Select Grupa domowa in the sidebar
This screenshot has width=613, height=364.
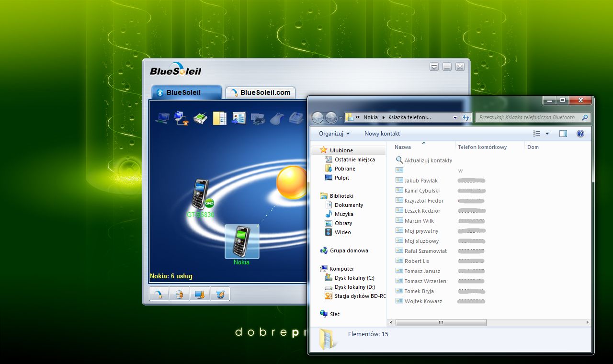coord(349,250)
